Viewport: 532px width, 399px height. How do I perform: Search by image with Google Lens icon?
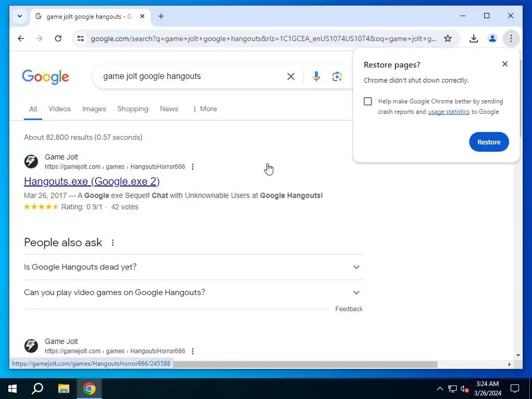[337, 76]
